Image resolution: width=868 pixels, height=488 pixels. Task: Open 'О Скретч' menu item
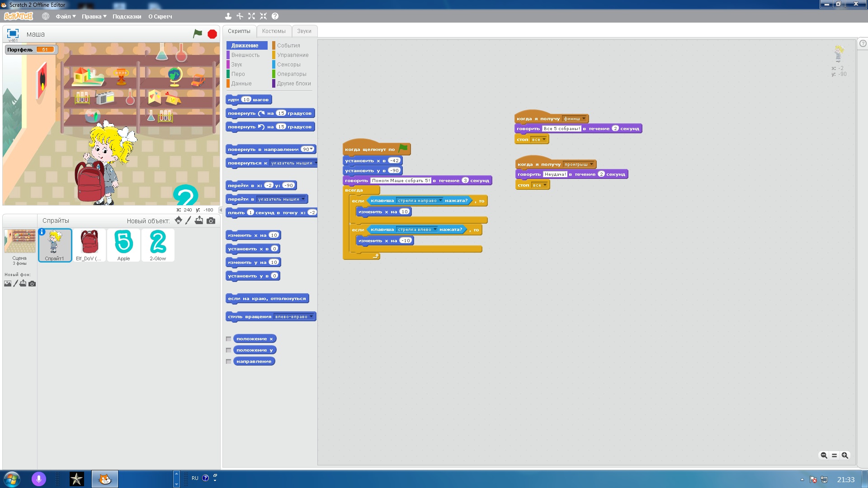160,16
